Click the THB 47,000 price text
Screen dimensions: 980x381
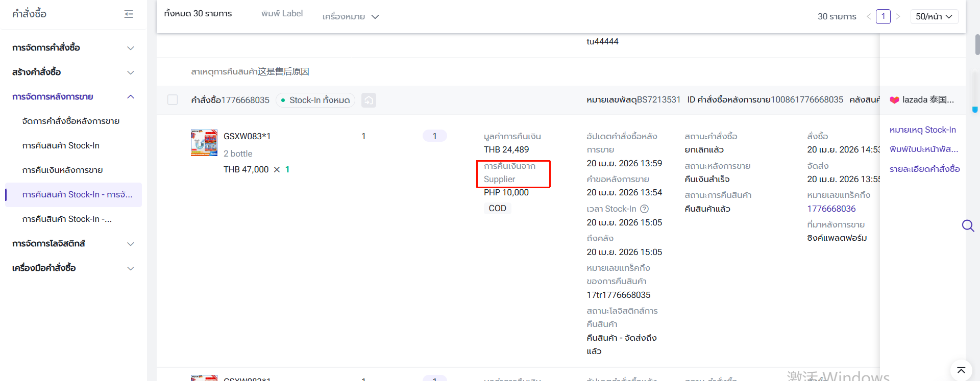(246, 169)
